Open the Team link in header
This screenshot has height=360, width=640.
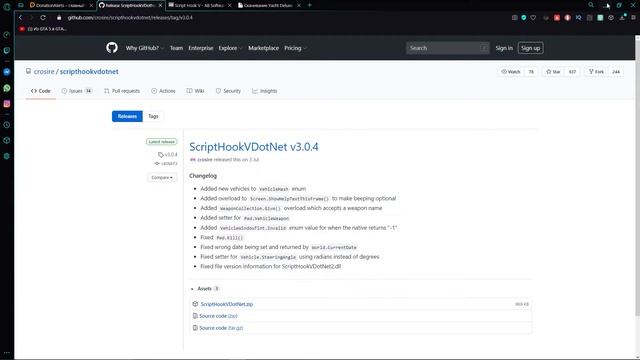pos(176,48)
